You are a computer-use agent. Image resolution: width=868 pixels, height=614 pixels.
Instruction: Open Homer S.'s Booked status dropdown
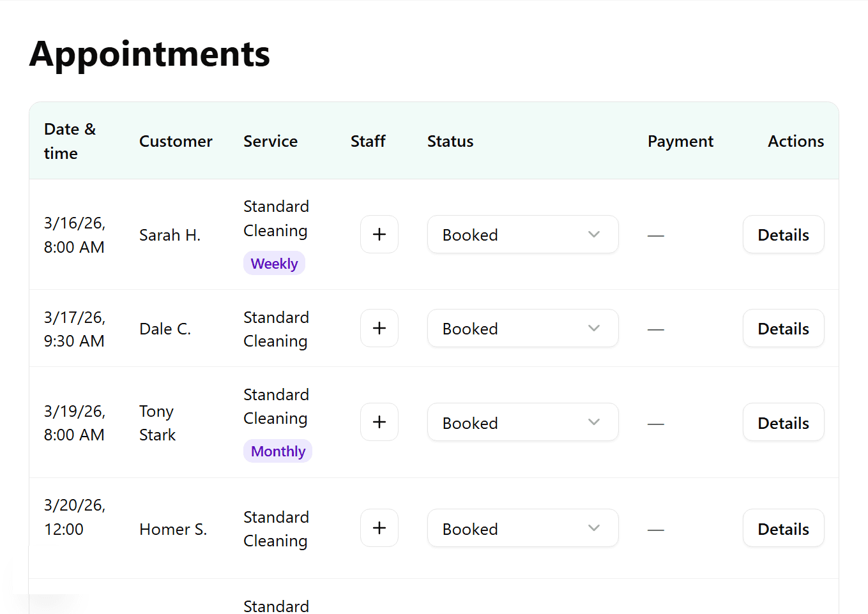pyautogui.click(x=522, y=528)
